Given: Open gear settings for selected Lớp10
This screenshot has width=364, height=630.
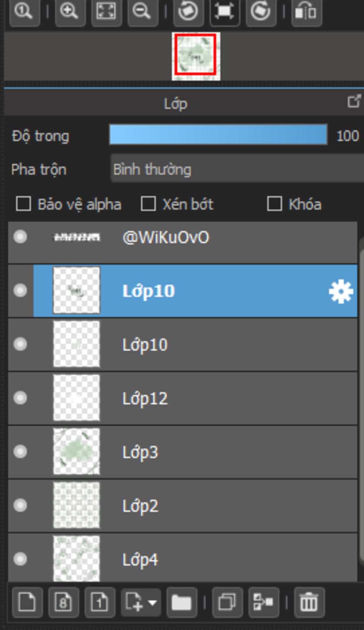Looking at the screenshot, I should point(341,291).
